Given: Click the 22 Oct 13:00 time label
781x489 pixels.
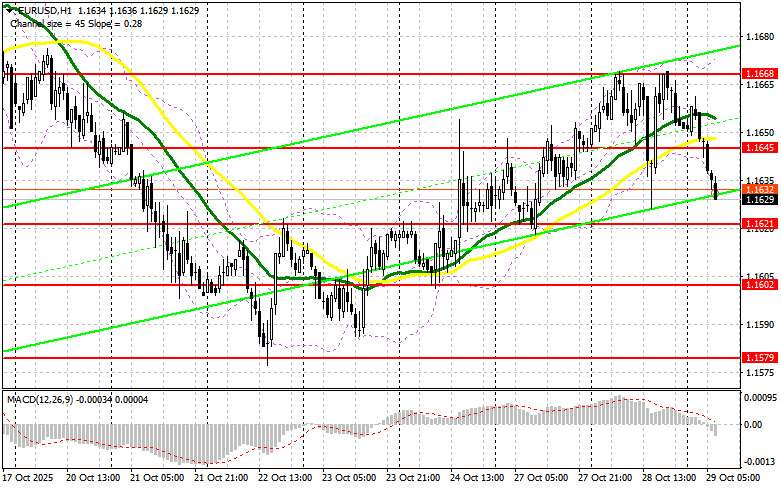Looking at the screenshot, I should click(286, 478).
